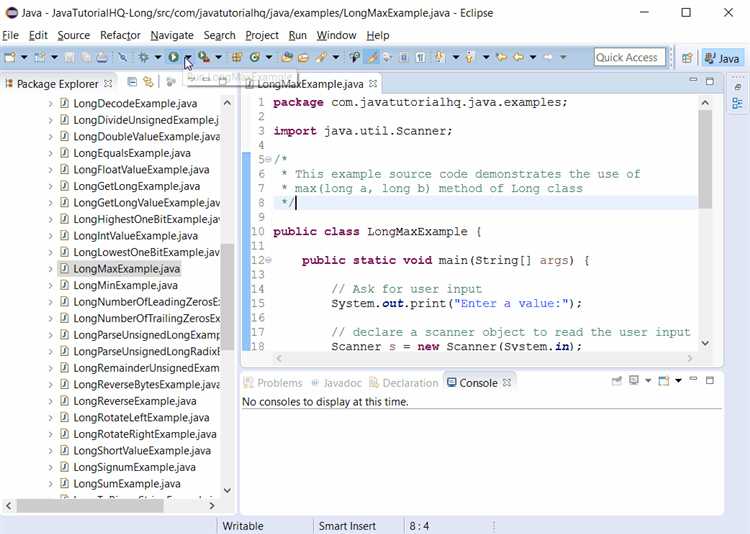Image resolution: width=750 pixels, height=534 pixels.
Task: Open the New file dropdown arrow
Action: tap(24, 58)
